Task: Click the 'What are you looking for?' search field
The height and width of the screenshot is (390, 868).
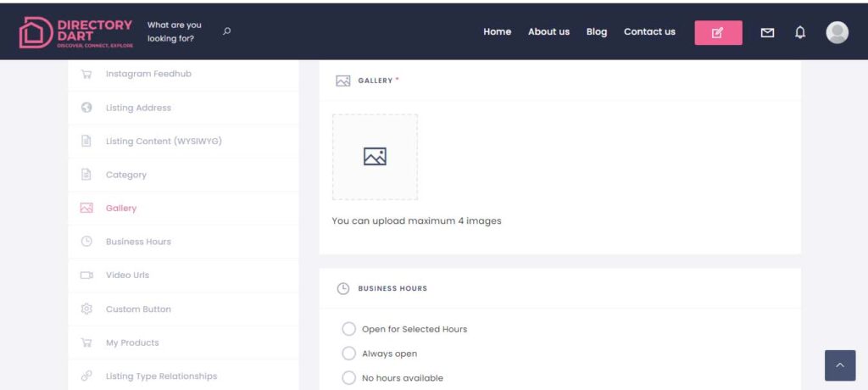Action: 175,32
